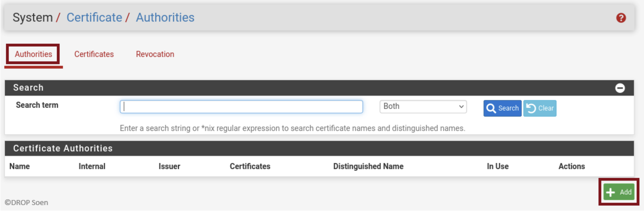Open the Both search scope dropdown

(423, 107)
